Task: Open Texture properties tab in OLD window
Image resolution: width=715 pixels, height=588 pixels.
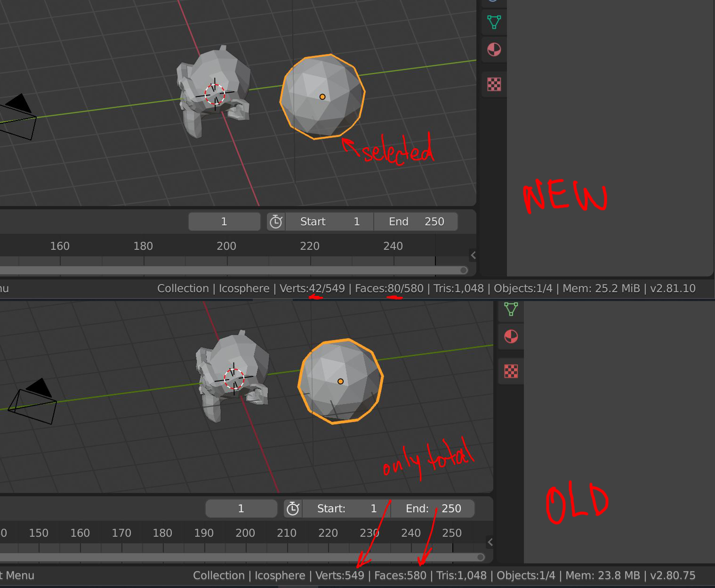Action: coord(511,371)
